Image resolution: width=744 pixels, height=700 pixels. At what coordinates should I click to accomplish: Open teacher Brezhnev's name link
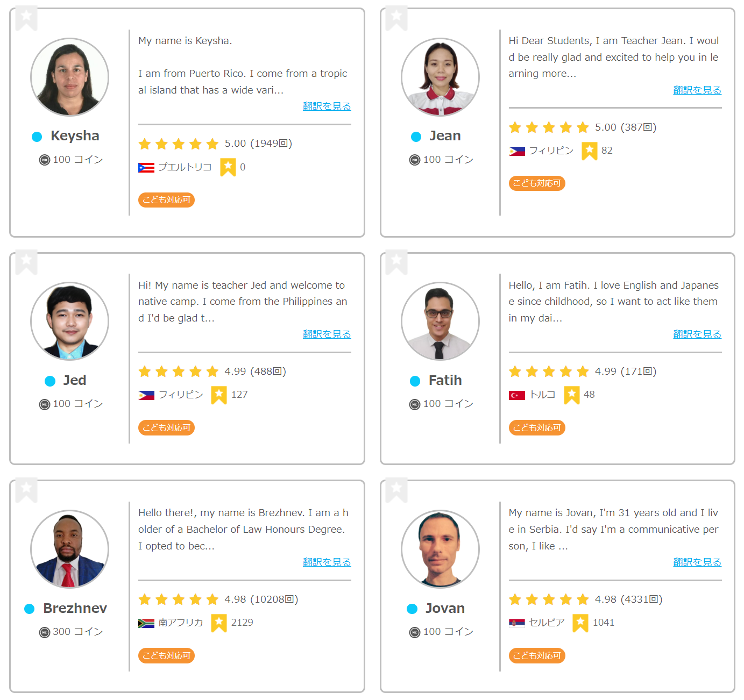[75, 608]
